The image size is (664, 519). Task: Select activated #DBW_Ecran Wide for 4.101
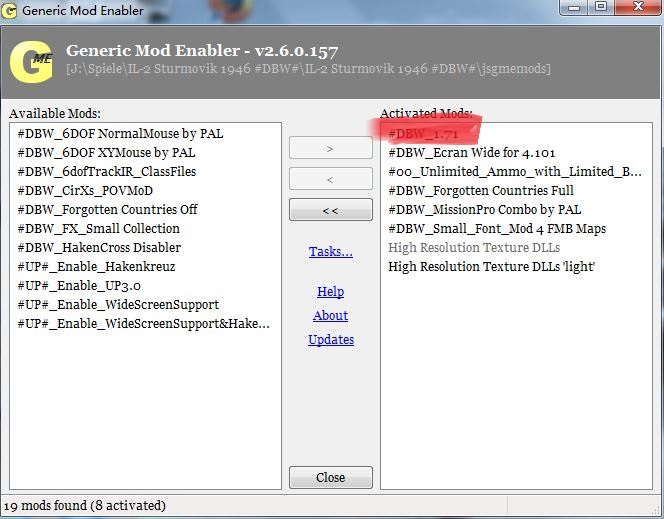pos(472,153)
